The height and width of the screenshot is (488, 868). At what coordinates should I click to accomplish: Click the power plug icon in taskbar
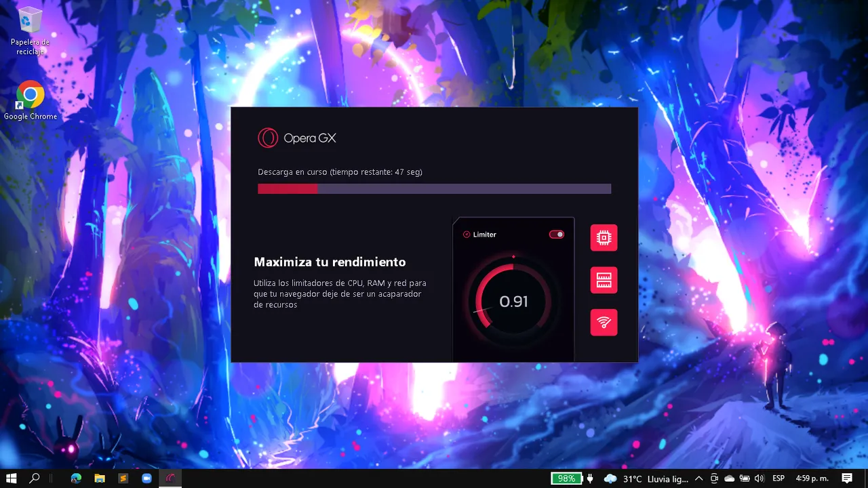(590, 479)
